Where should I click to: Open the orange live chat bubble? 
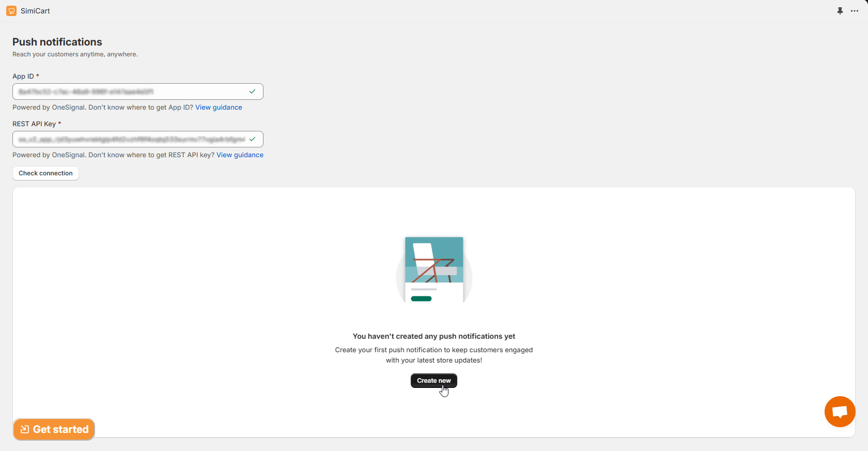tap(840, 412)
